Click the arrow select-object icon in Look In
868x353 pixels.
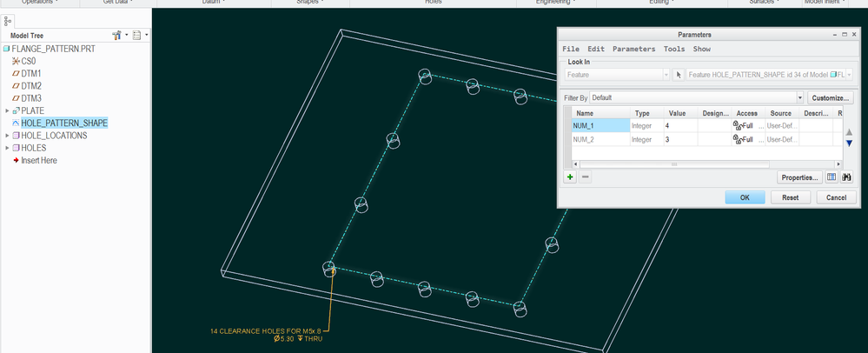click(679, 76)
